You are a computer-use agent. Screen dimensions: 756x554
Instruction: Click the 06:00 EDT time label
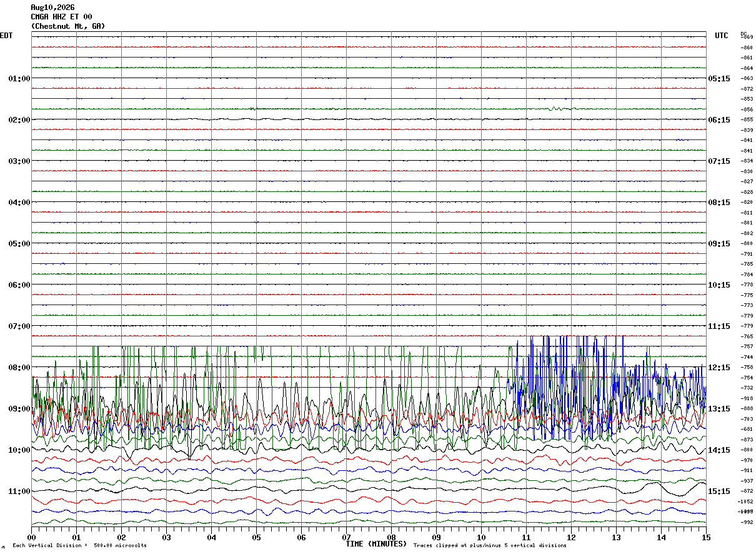pos(19,285)
